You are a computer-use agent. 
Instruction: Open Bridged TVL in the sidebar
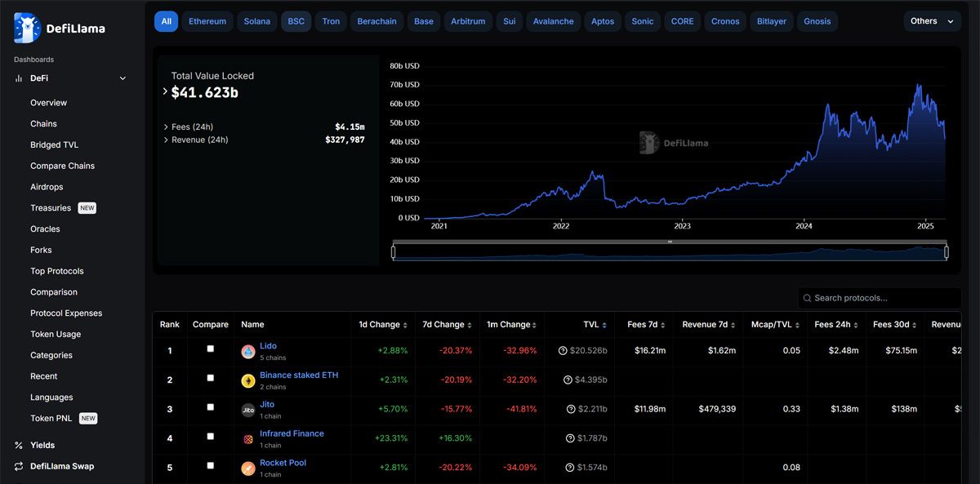(x=55, y=145)
